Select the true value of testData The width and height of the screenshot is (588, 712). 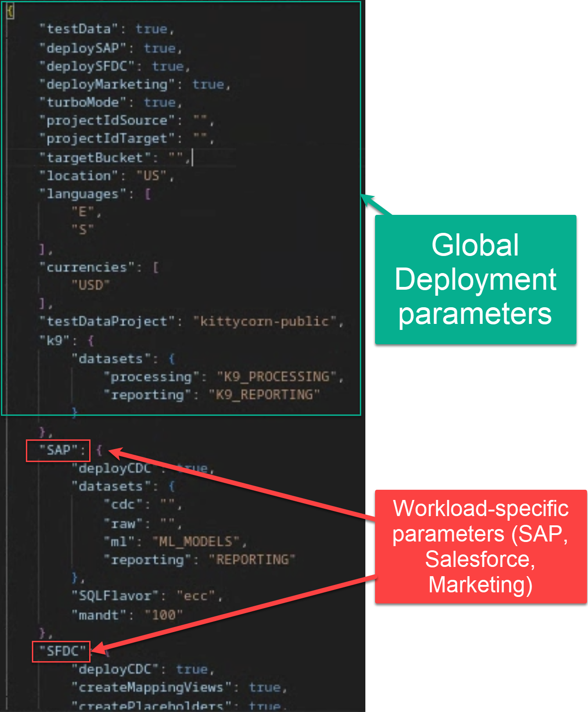click(x=152, y=29)
